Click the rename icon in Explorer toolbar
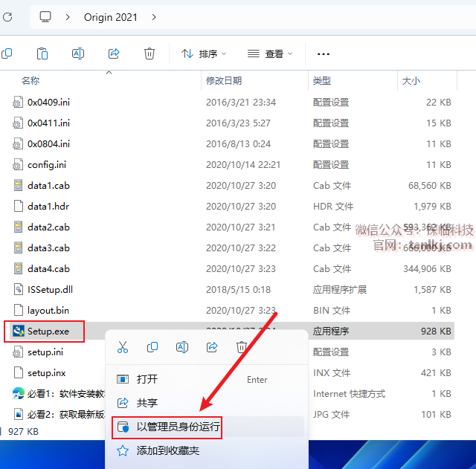 coord(78,54)
